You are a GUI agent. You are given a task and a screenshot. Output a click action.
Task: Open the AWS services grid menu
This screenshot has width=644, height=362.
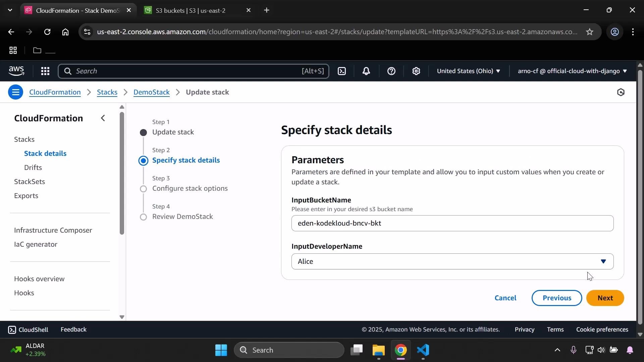point(45,71)
